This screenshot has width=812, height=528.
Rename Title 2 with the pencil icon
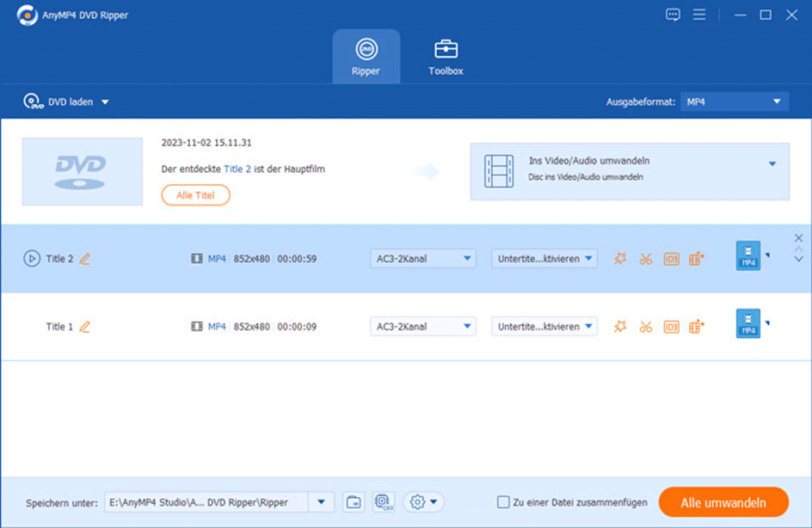(85, 259)
